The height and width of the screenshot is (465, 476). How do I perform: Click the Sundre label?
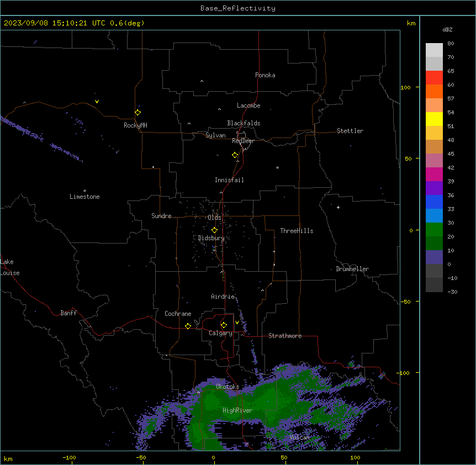coord(161,216)
